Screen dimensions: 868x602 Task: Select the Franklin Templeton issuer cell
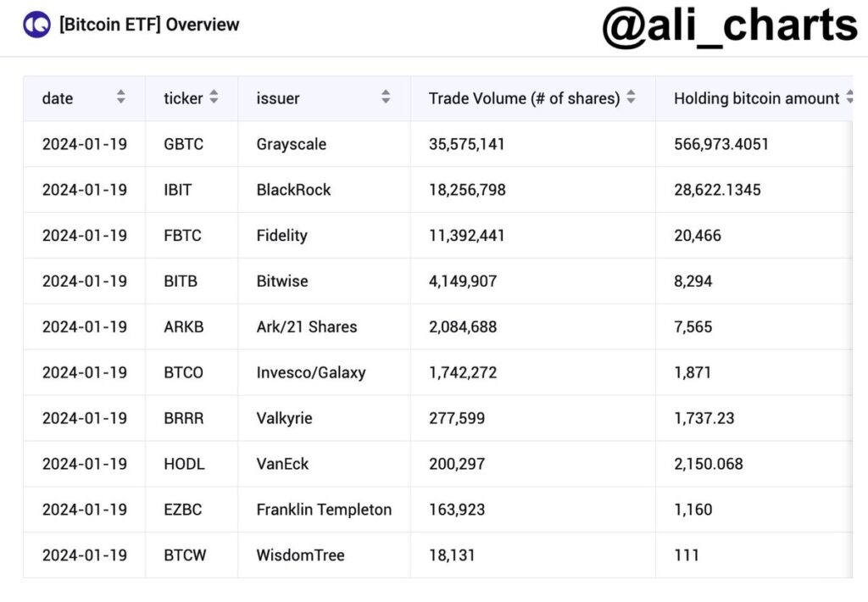point(324,510)
